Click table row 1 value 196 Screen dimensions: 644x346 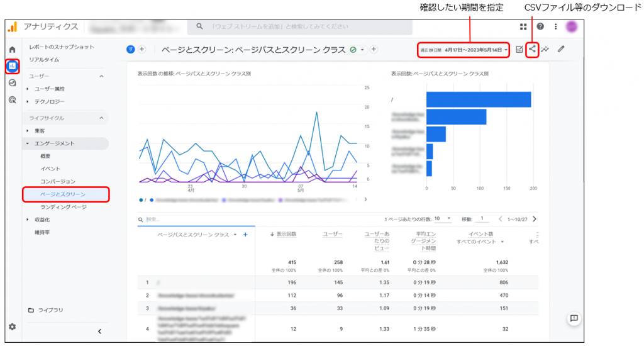tap(292, 282)
